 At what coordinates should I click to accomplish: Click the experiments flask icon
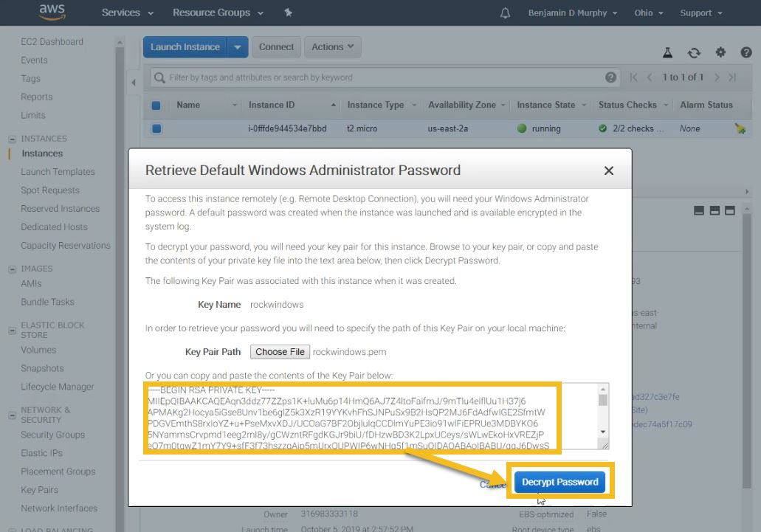coord(668,52)
